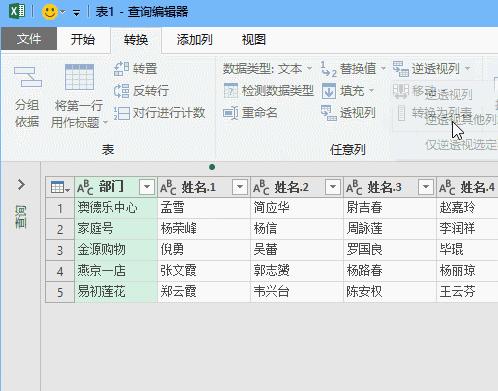The image size is (498, 391).
Task: Open the 姓名.2 column filter dropdown
Action: coord(333,187)
